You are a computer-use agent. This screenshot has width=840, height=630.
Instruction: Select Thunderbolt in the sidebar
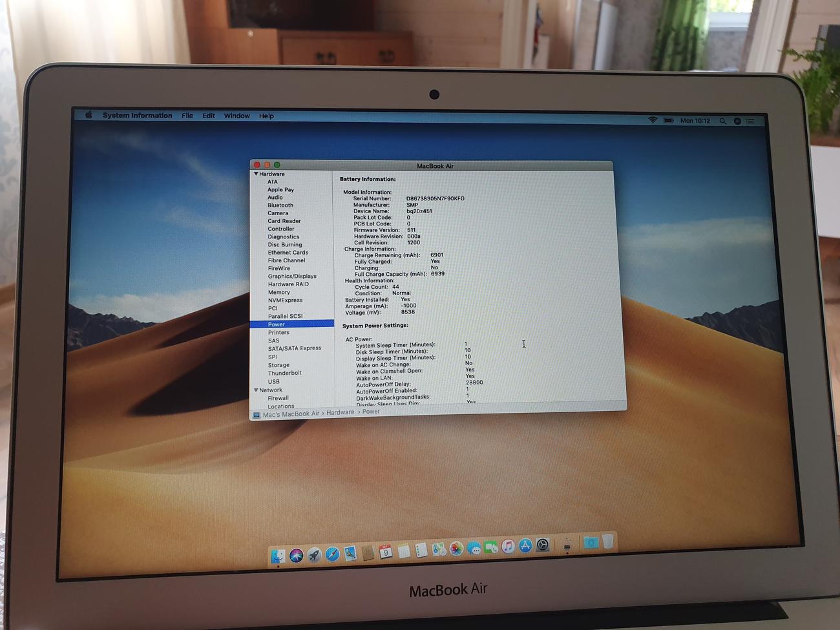coord(285,373)
